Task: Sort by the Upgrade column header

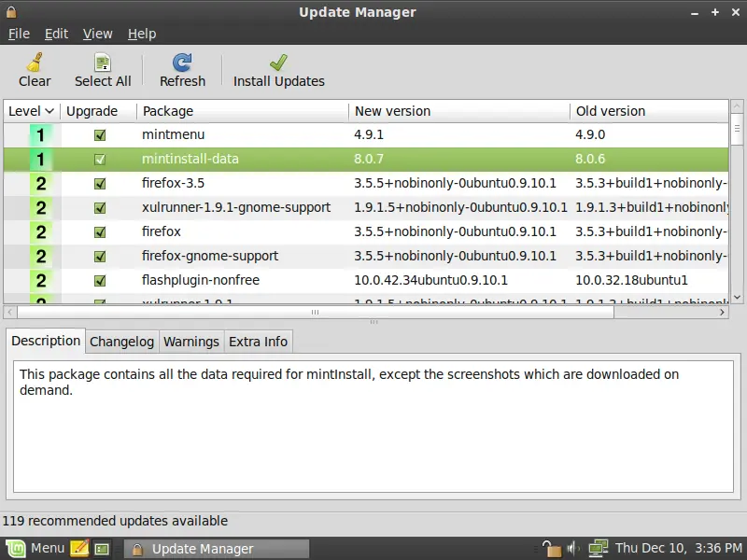Action: point(98,111)
